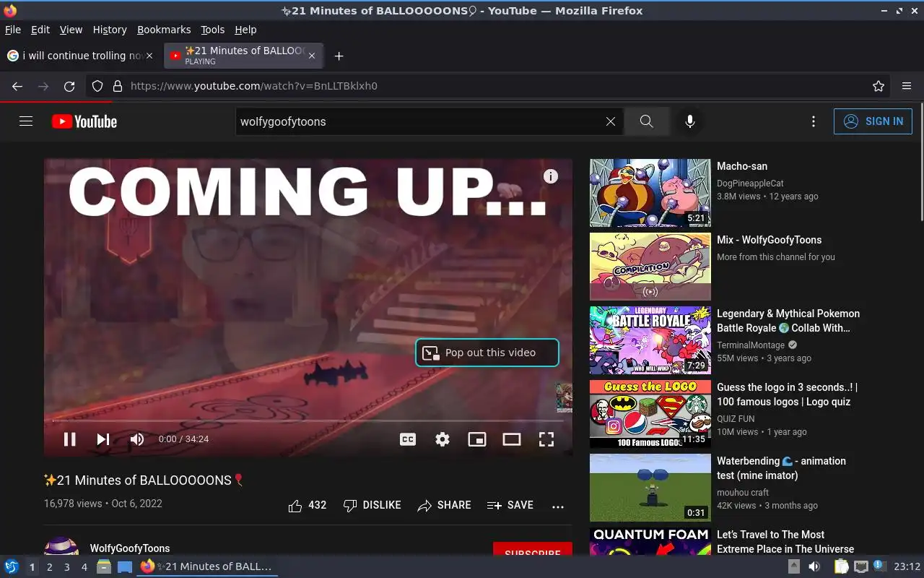This screenshot has width=924, height=578.
Task: Switch to workspace 2
Action: (x=50, y=567)
